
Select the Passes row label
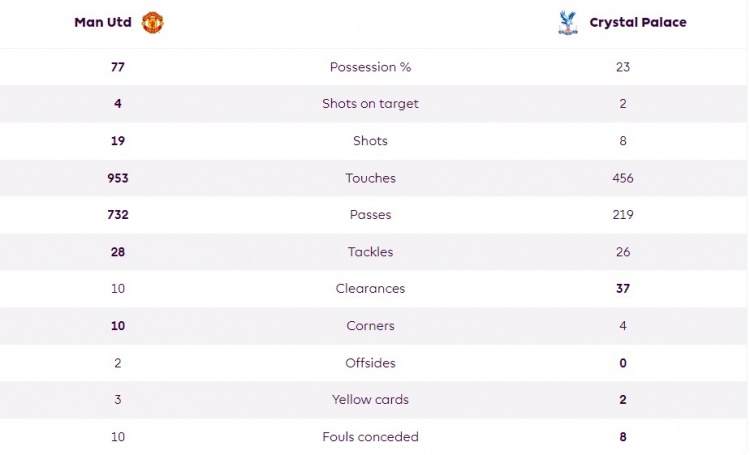point(371,215)
